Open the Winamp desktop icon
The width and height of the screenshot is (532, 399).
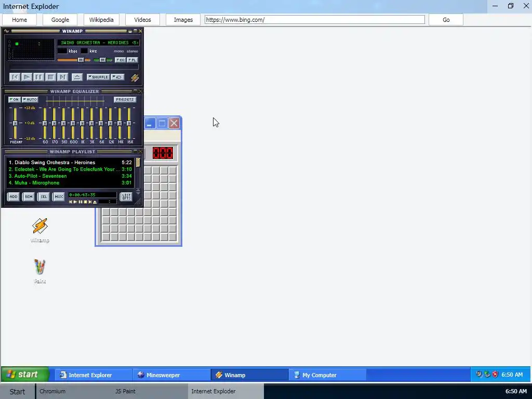tap(40, 231)
